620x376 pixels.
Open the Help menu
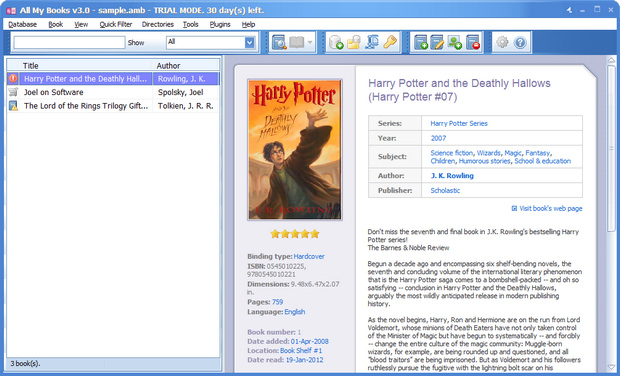point(248,24)
